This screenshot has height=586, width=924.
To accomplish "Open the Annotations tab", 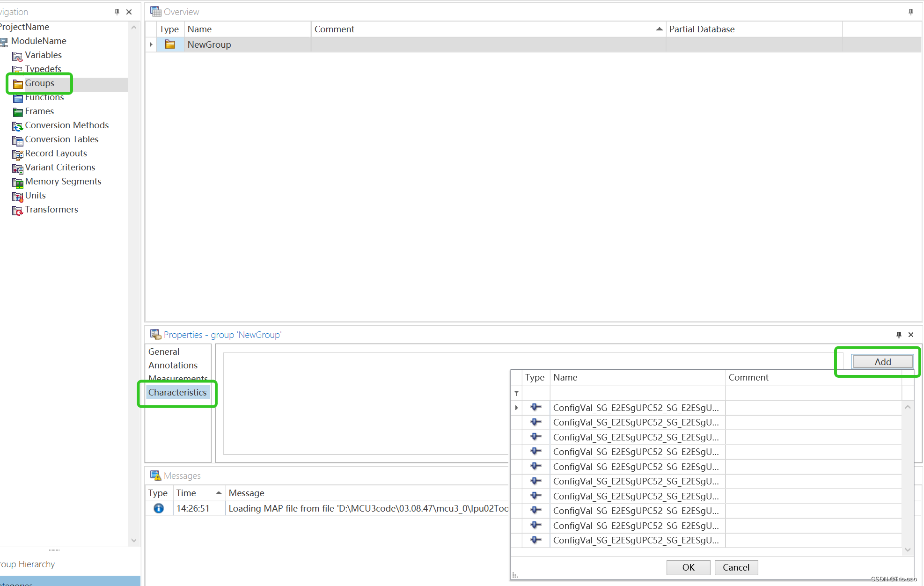I will pos(172,365).
